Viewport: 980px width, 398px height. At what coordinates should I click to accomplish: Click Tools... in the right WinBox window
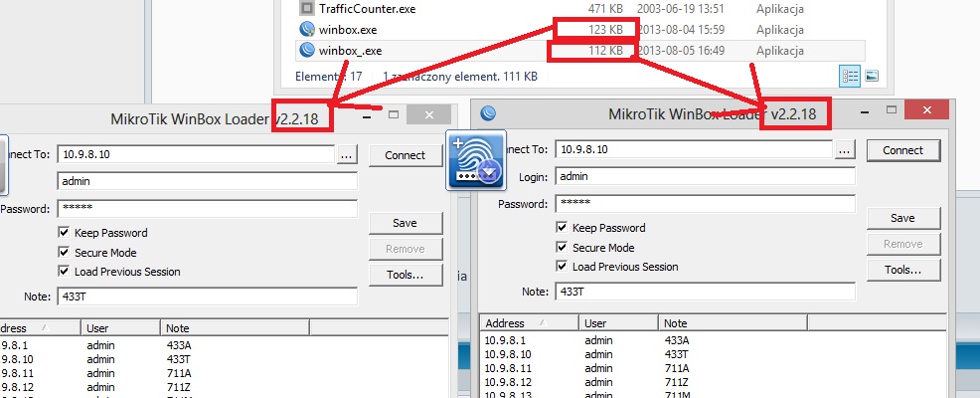(x=903, y=270)
